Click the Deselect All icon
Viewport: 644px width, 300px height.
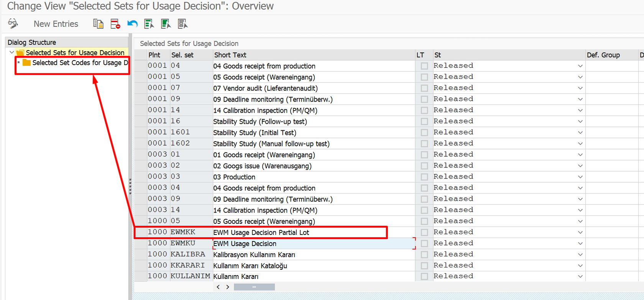click(183, 24)
